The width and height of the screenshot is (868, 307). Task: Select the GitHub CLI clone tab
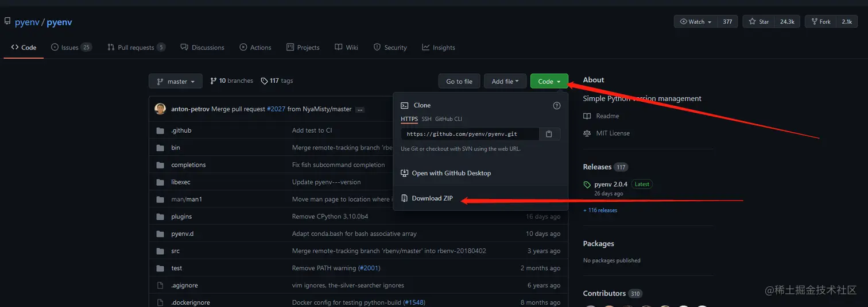tap(448, 119)
